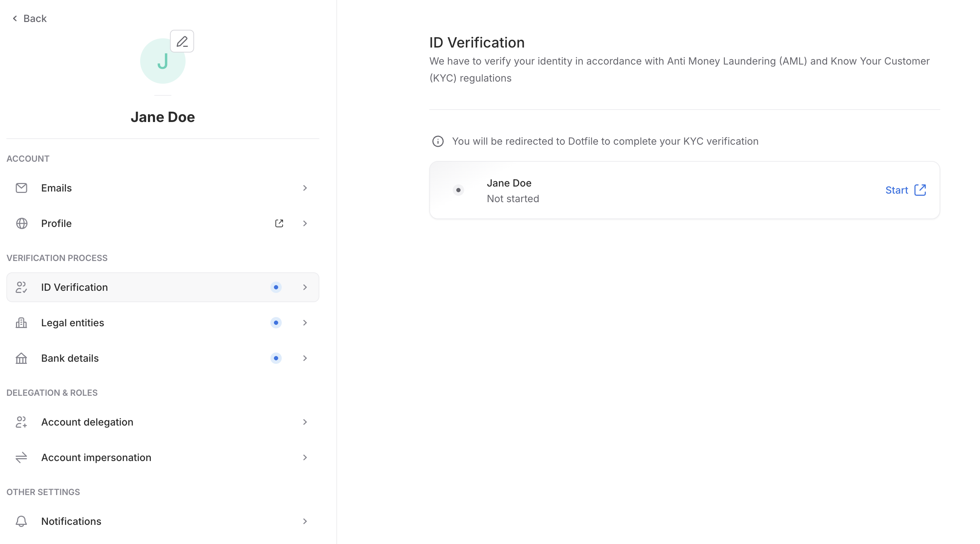
Task: Click Account delegation user-plus icon
Action: click(21, 422)
